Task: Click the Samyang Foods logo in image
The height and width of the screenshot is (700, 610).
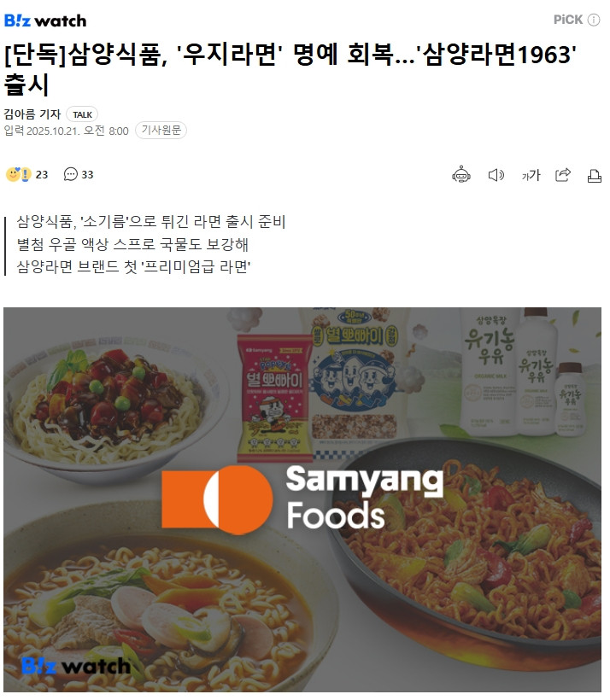Action: pos(302,499)
